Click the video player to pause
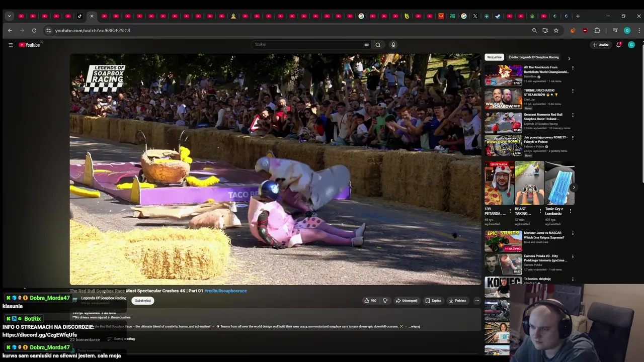This screenshot has width=644, height=362. point(275,169)
